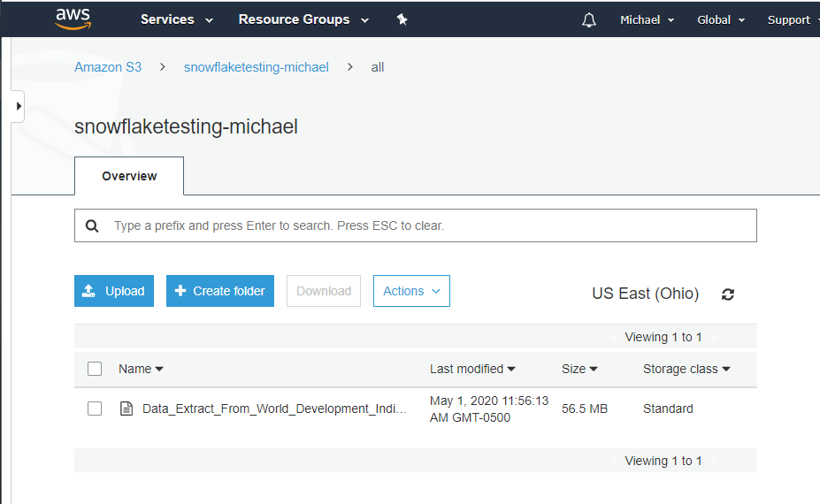Go to Amazon S3 breadcrumb link
The image size is (820, 504).
point(108,67)
